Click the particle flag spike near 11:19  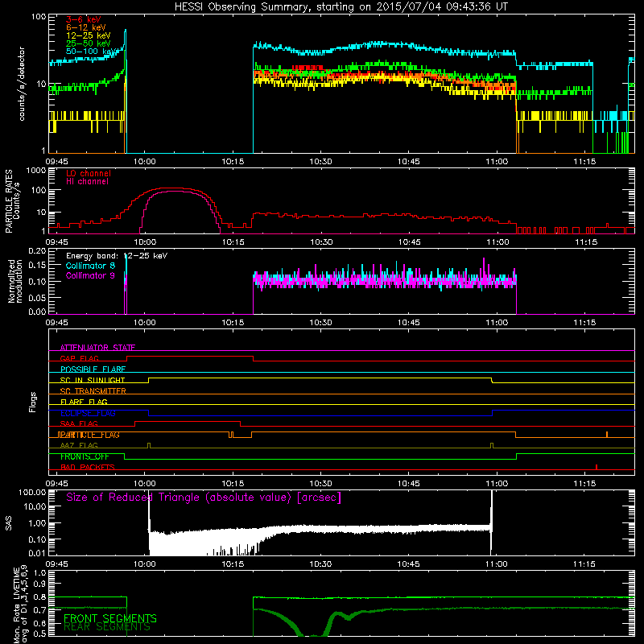click(607, 434)
